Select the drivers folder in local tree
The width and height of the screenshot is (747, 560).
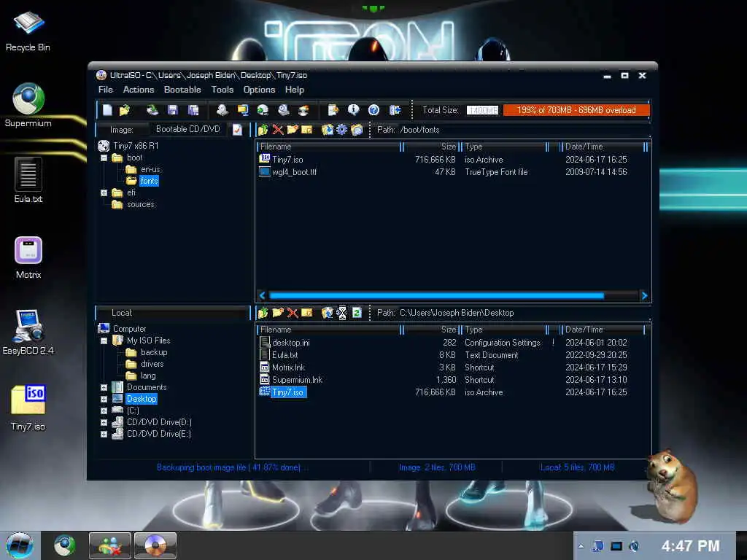click(152, 364)
